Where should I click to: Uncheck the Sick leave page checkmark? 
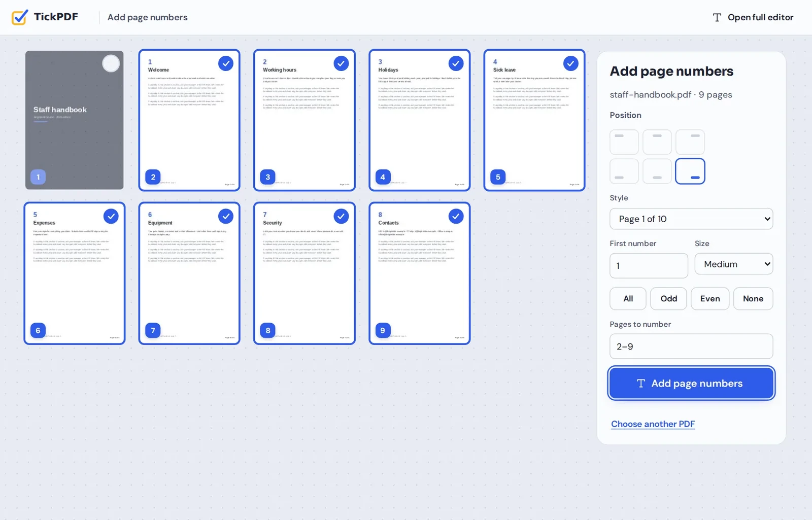pyautogui.click(x=571, y=63)
